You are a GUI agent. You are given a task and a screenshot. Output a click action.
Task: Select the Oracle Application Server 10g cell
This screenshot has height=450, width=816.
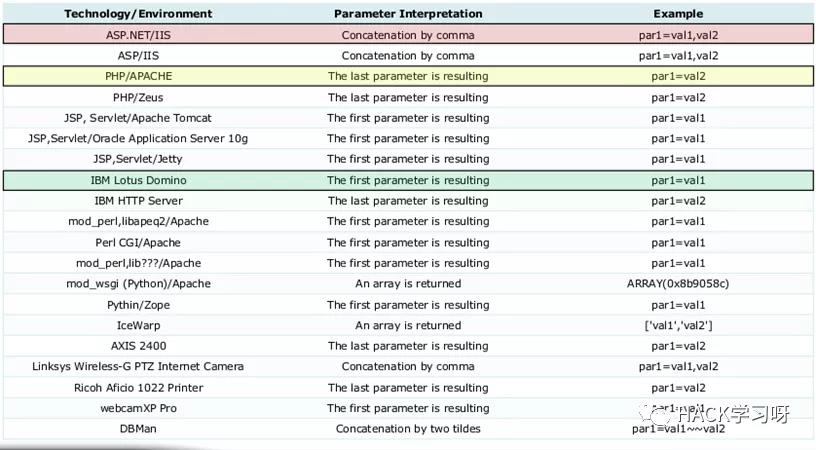[x=138, y=139]
